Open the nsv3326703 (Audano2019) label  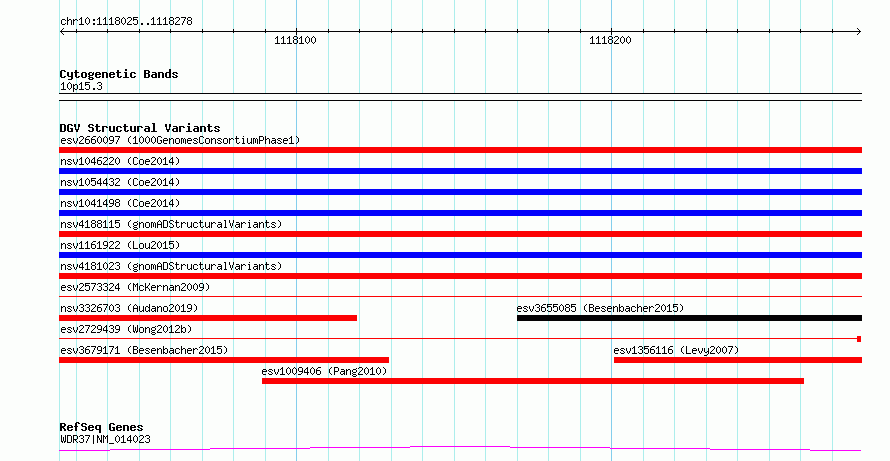129,308
